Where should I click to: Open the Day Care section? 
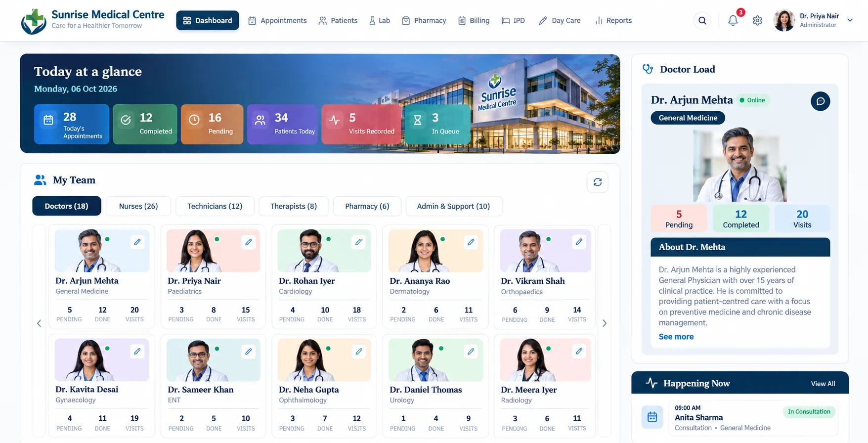[560, 21]
